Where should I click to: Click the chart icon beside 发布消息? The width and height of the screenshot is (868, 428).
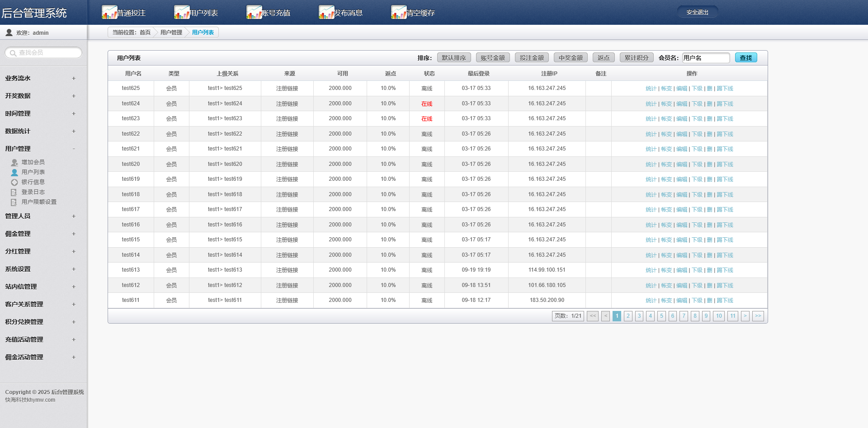click(x=326, y=12)
